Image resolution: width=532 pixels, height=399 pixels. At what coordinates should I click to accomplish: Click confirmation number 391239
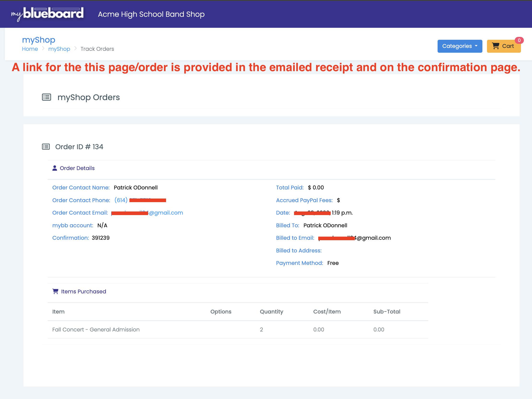click(x=101, y=238)
